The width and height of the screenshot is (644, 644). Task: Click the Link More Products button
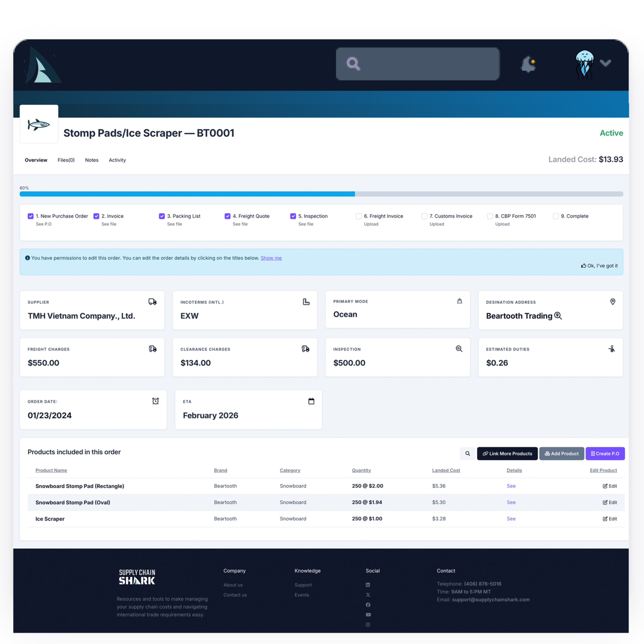click(507, 453)
